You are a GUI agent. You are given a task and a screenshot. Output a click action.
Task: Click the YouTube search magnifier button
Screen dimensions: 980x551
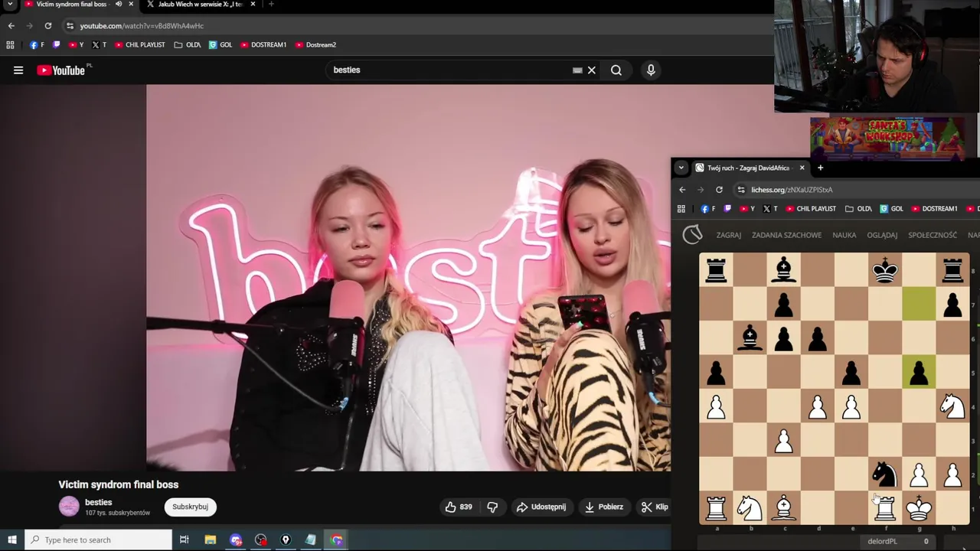[616, 70]
